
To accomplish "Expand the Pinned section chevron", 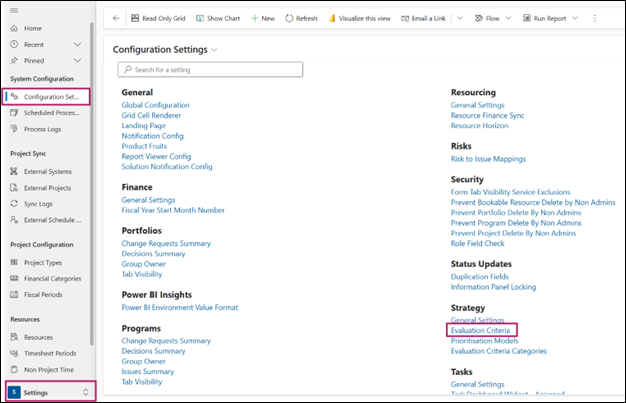I will [78, 61].
